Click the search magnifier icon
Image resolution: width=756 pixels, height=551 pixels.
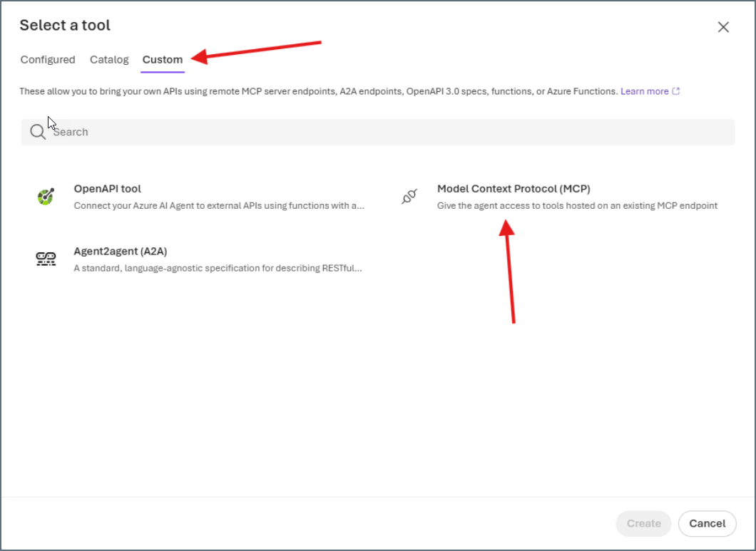pos(37,131)
